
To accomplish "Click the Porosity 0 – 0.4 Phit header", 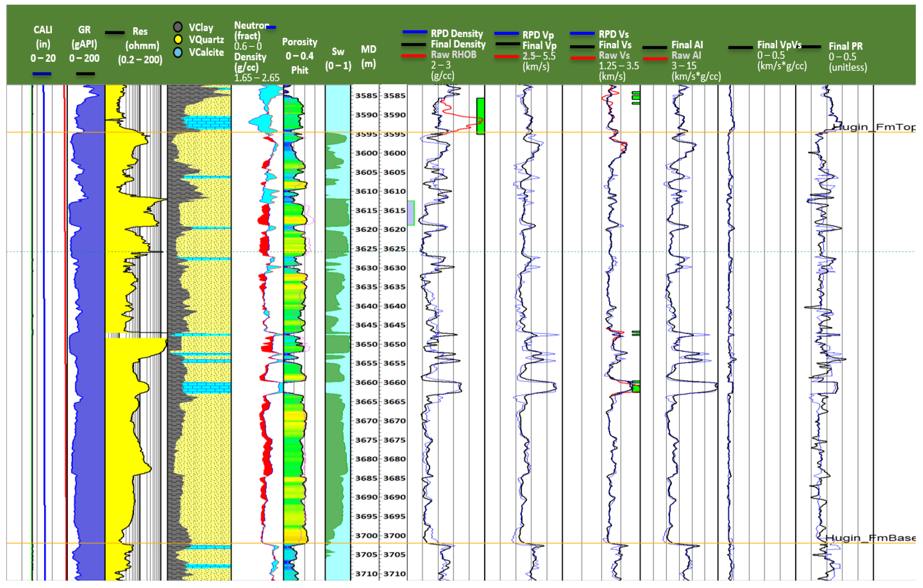I will point(299,55).
